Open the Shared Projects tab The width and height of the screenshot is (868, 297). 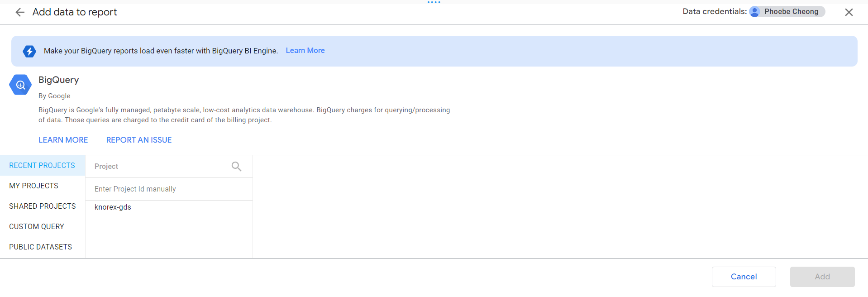click(42, 206)
